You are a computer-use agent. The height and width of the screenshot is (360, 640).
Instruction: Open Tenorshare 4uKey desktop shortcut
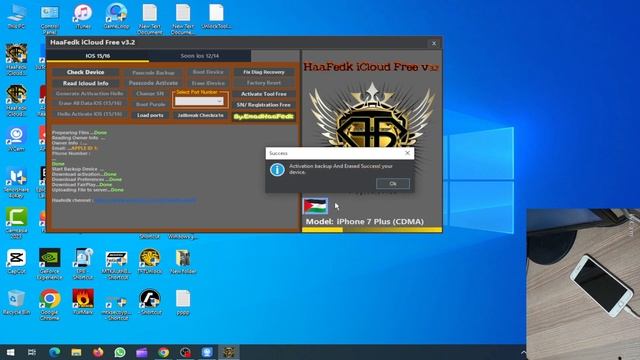click(x=16, y=183)
